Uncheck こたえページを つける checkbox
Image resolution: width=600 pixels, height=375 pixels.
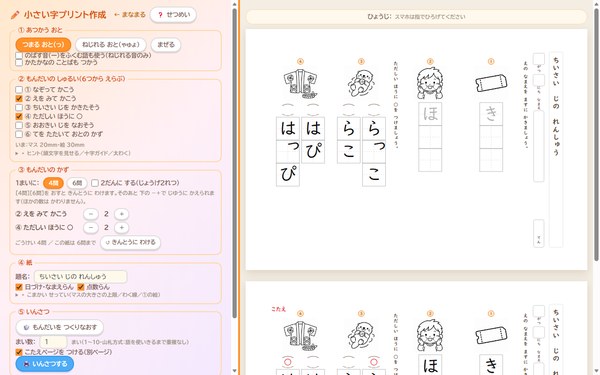pyautogui.click(x=19, y=352)
